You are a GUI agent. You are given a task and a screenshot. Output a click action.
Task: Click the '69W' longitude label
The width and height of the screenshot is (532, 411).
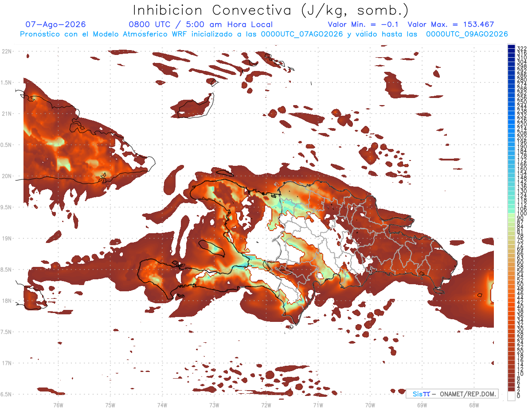point(422,405)
